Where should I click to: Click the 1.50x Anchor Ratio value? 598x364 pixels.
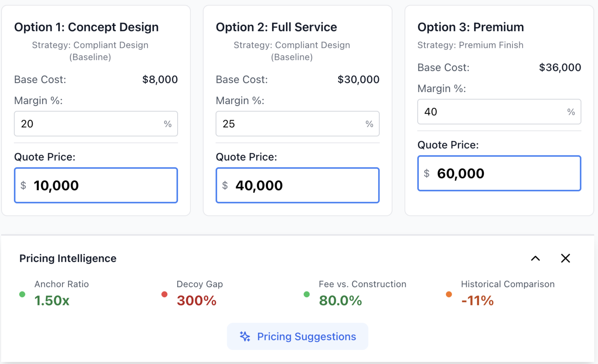point(52,301)
